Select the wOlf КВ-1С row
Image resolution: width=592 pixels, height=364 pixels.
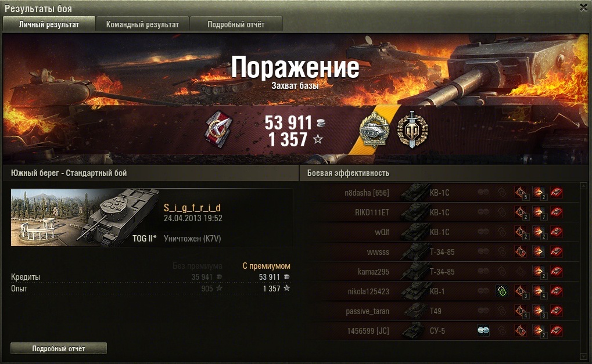[x=445, y=232]
